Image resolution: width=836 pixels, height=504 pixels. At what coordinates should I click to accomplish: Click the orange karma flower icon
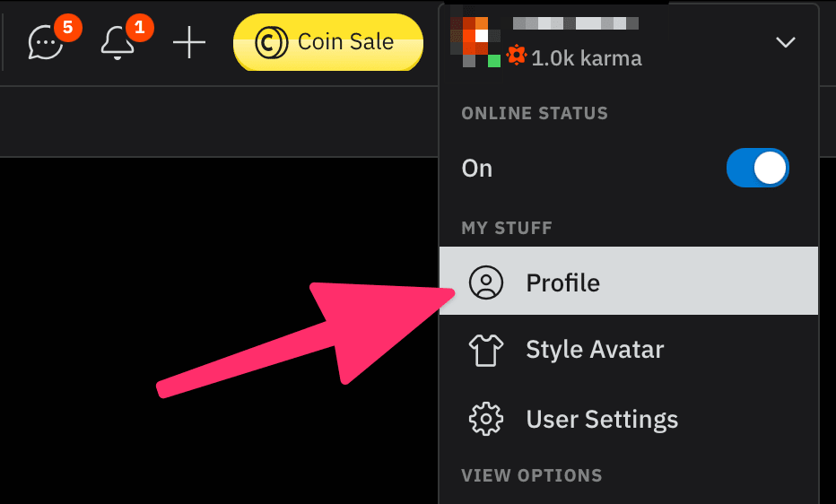pyautogui.click(x=517, y=56)
